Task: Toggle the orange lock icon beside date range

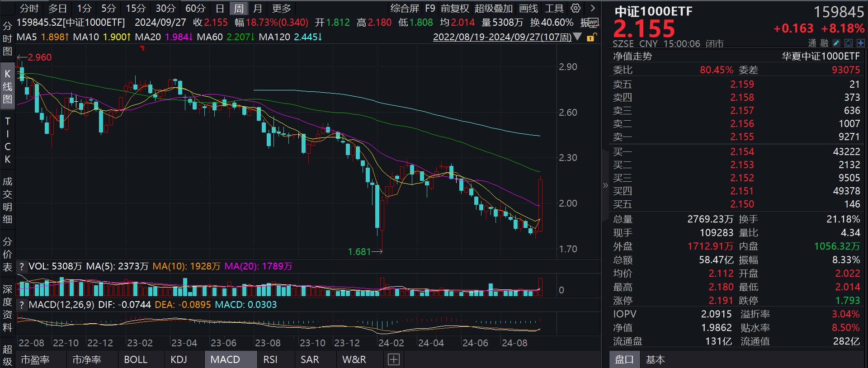Action: pos(591,37)
